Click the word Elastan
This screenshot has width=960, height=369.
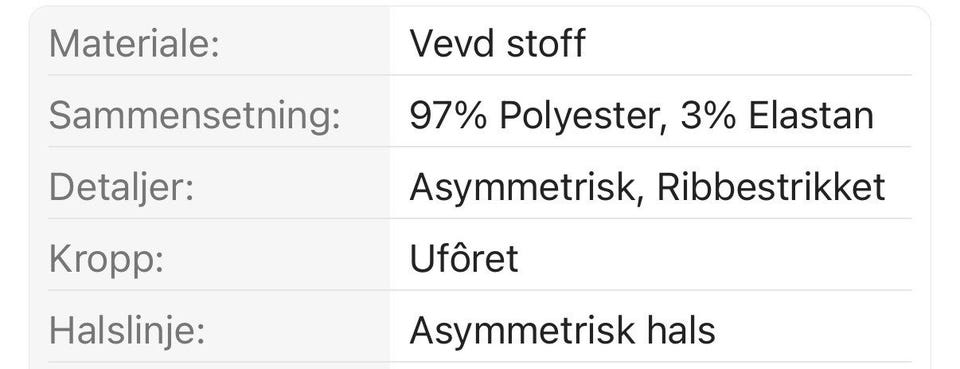point(811,116)
